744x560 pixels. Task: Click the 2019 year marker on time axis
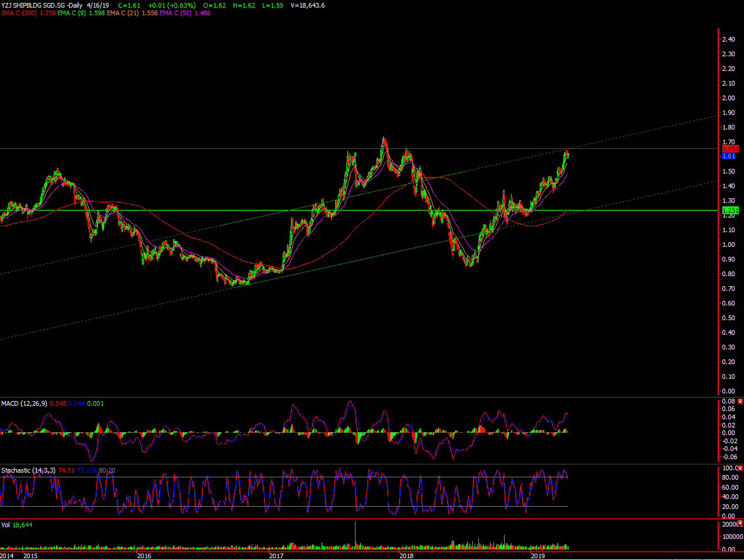pyautogui.click(x=537, y=556)
